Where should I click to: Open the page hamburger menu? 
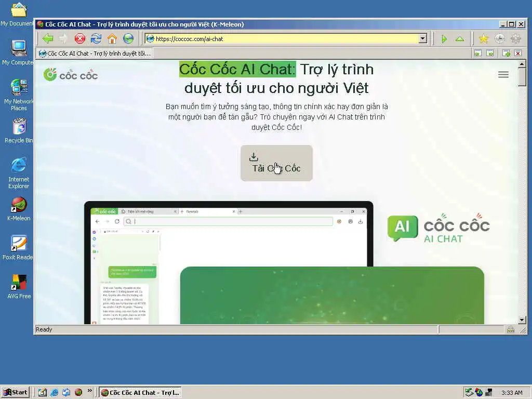click(x=503, y=75)
